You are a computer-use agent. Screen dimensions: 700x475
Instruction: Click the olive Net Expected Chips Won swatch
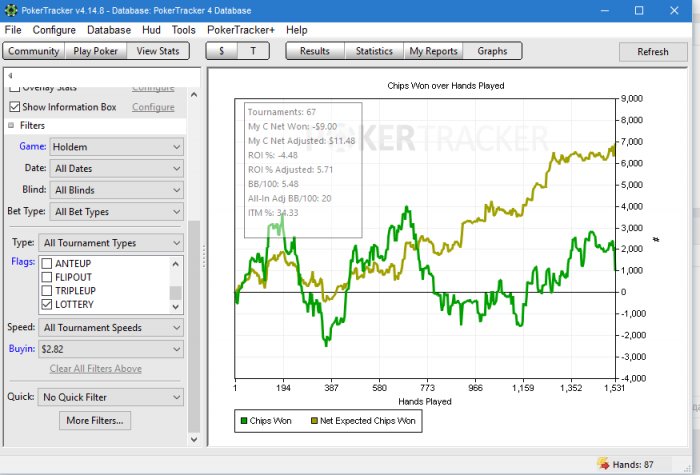click(314, 421)
